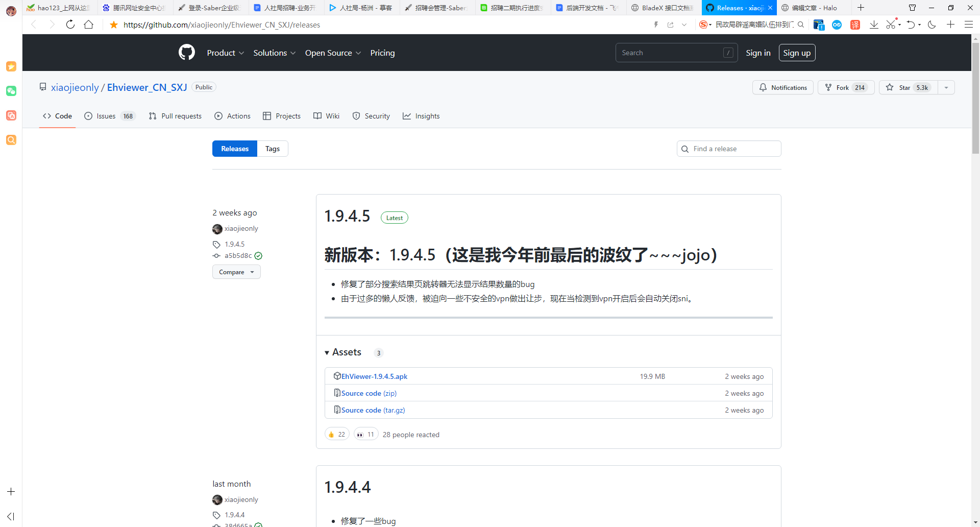Click the xiaojieonly avatar for 1.9.4.5

217,229
